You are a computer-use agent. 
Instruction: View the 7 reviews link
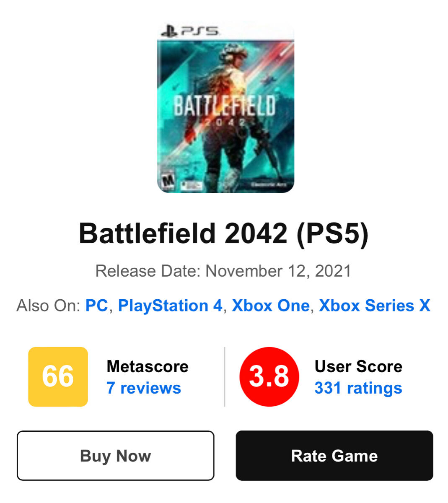(x=144, y=388)
